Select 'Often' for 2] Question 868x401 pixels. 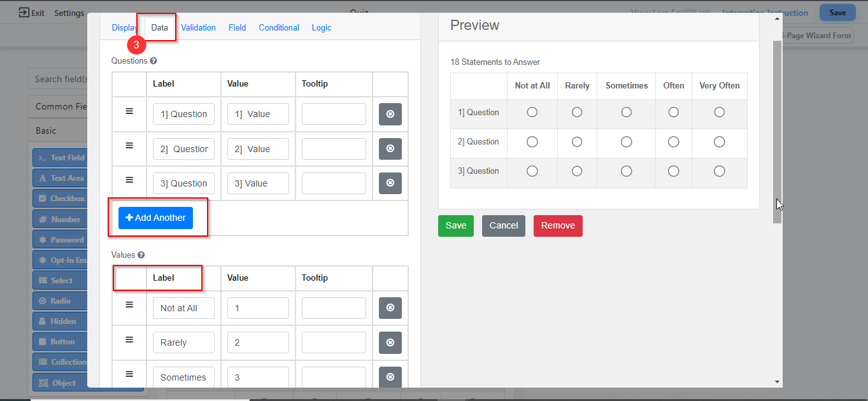click(673, 142)
